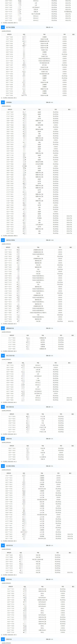Screen dimensions: 77x644
Task: Click the number 11 section badge
Action: tap(3, 27)
